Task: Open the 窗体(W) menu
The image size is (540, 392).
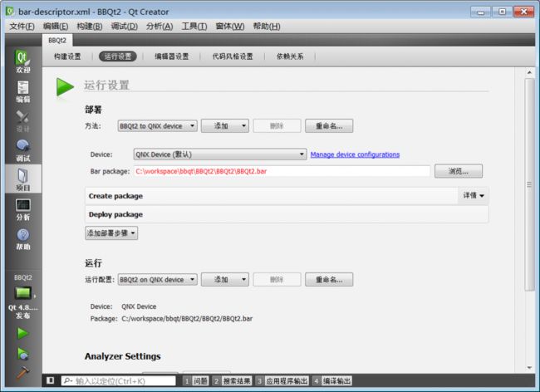Action: [230, 26]
